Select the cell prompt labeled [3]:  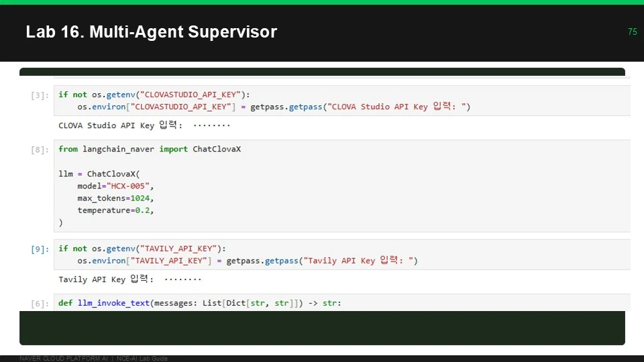(40, 96)
